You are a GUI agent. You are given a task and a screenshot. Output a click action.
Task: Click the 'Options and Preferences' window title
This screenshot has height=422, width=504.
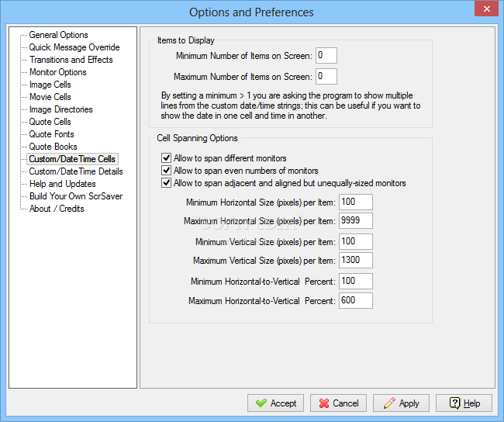251,12
